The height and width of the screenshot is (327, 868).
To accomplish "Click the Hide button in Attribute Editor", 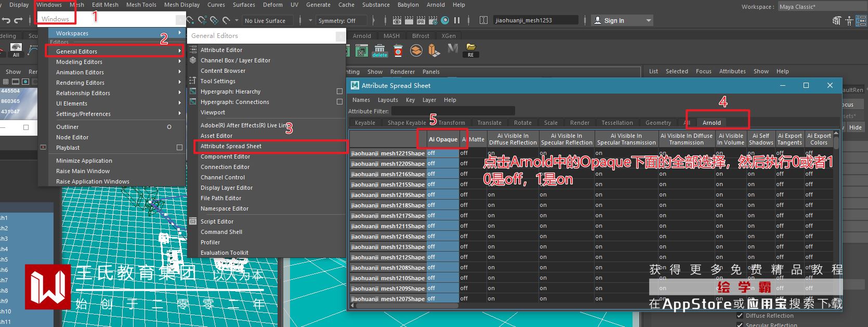I will (855, 127).
